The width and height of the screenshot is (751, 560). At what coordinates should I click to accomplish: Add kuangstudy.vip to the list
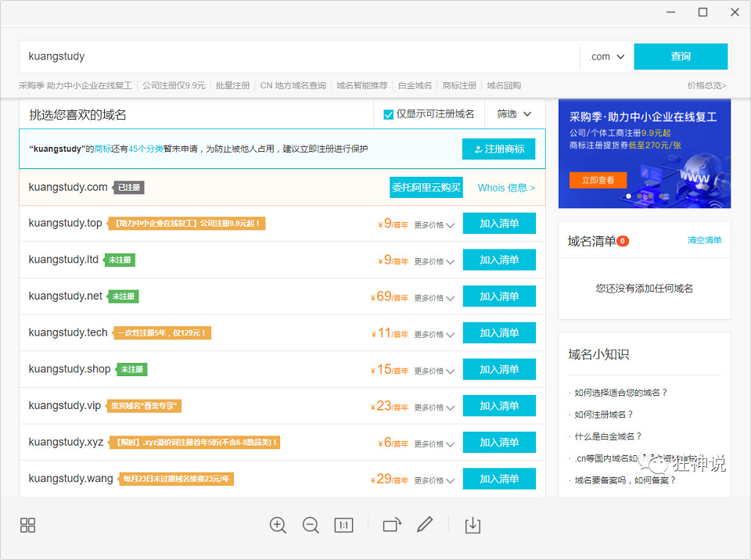point(499,406)
